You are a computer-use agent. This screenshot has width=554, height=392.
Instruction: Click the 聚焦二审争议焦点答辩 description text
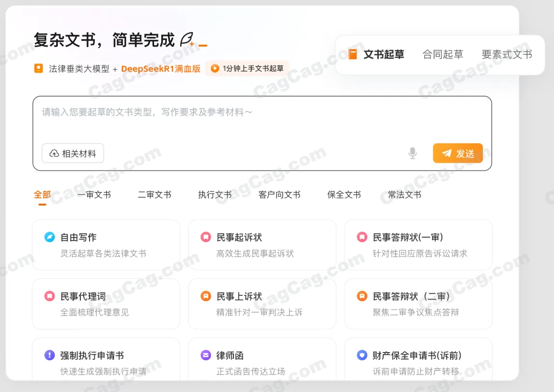click(x=416, y=312)
